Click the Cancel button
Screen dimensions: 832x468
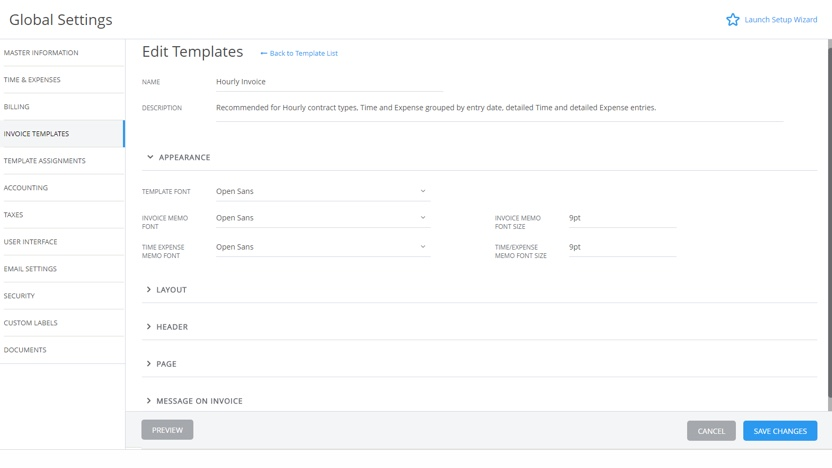tap(711, 431)
